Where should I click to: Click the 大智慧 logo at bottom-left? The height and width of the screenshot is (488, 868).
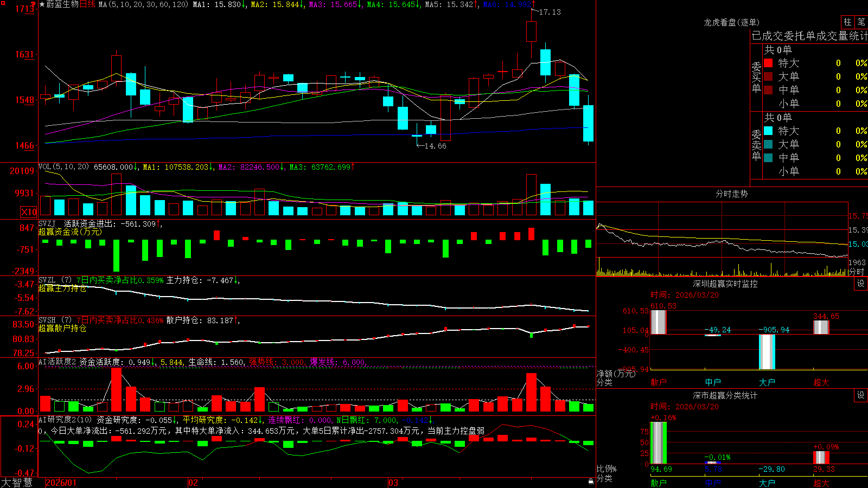17,483
